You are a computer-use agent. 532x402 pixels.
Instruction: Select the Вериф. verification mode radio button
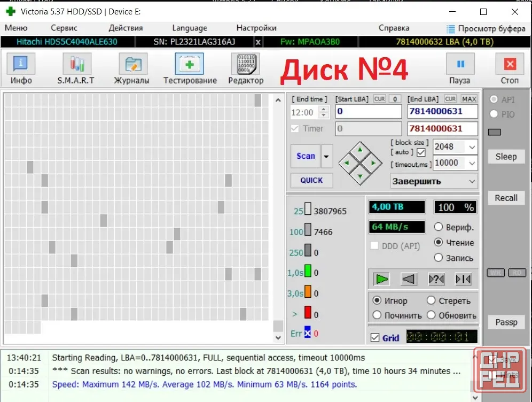coord(439,227)
